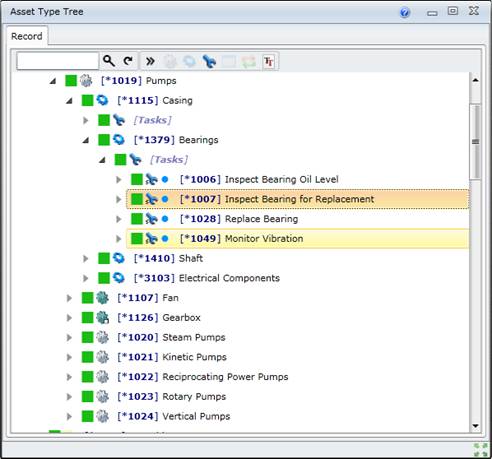The image size is (492, 459).
Task: Click the fullscreen green arrows icon in status bar
Action: (481, 449)
